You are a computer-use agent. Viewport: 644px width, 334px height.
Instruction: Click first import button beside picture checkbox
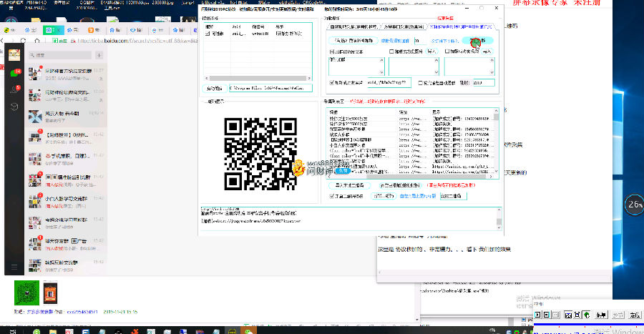point(431,51)
